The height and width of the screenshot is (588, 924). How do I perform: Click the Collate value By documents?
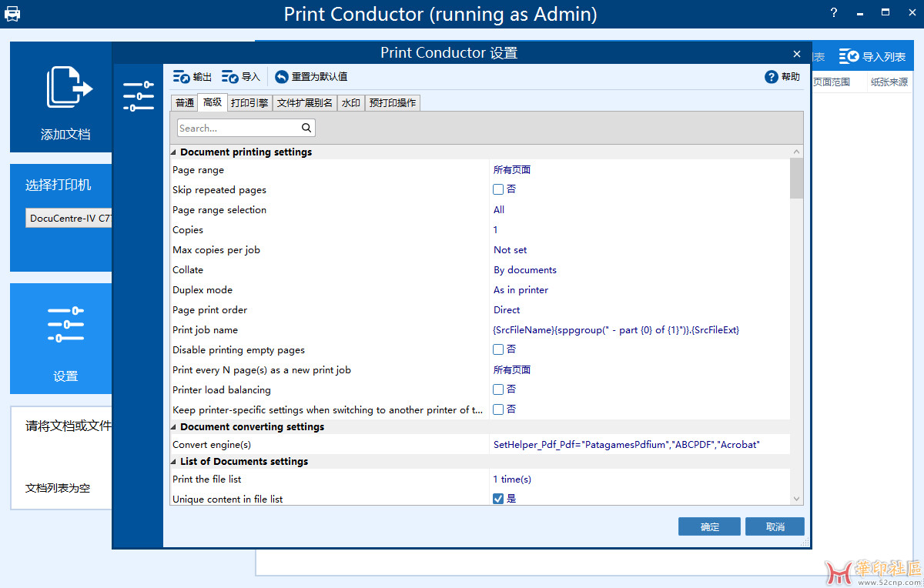(525, 270)
